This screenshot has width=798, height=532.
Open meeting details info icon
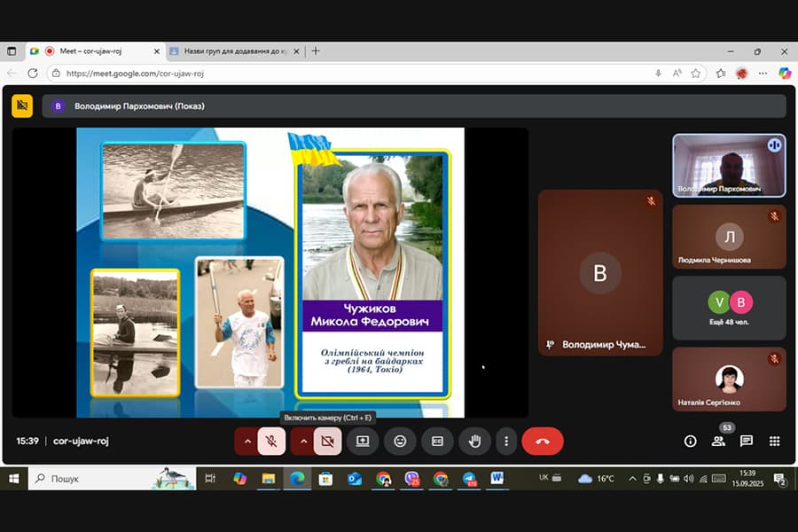pos(690,441)
